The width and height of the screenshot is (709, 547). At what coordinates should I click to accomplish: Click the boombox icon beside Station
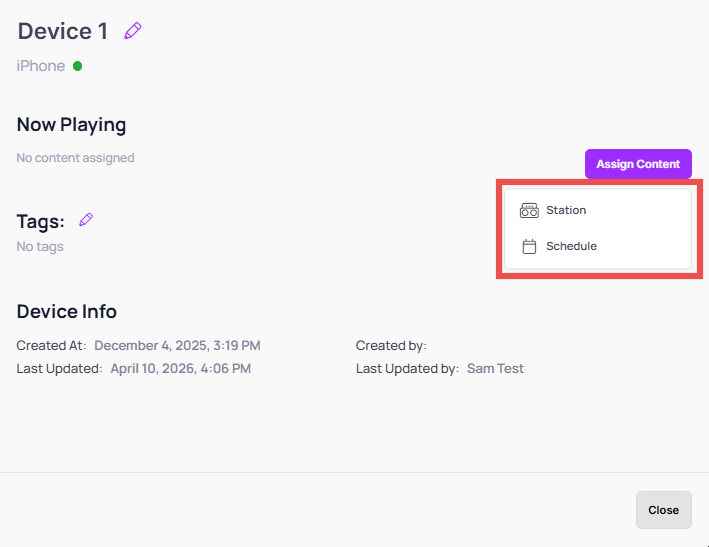point(529,210)
